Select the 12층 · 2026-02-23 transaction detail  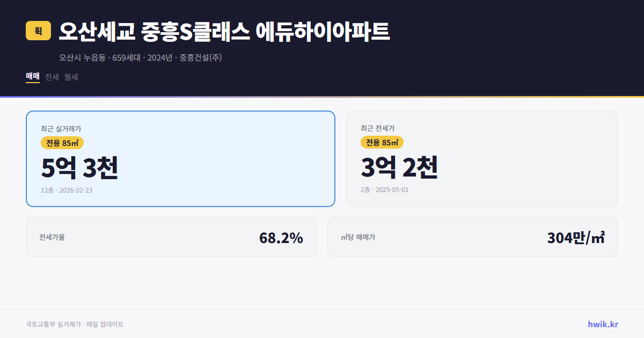pyautogui.click(x=68, y=190)
